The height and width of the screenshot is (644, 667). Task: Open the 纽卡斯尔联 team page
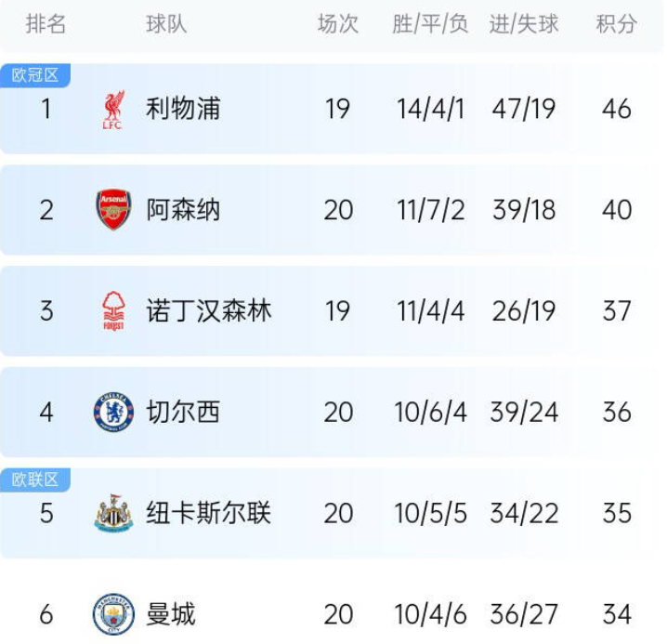click(208, 513)
